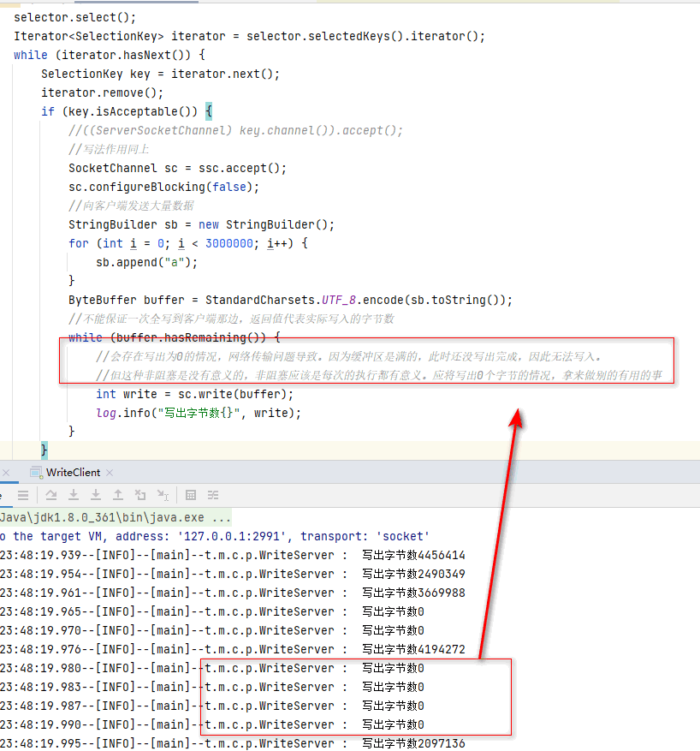The height and width of the screenshot is (751, 700).
Task: Click the 23:48:19.965 log line
Action: pos(212,612)
